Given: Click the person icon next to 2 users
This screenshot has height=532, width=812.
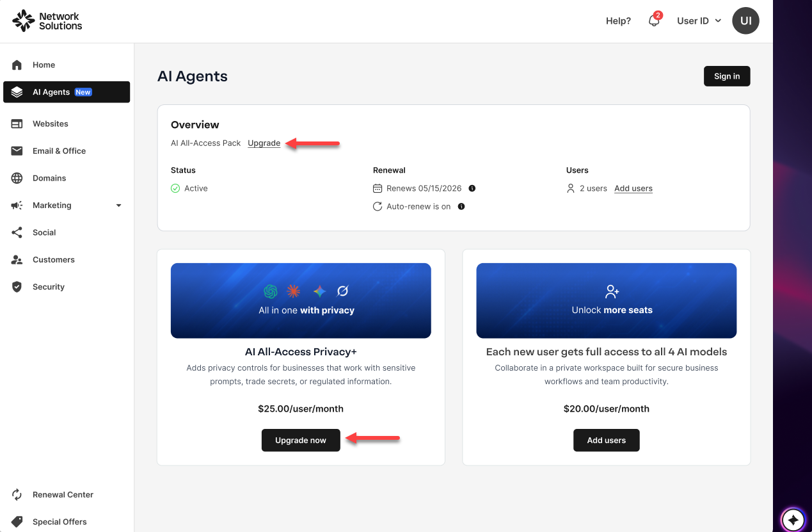Looking at the screenshot, I should [x=571, y=188].
